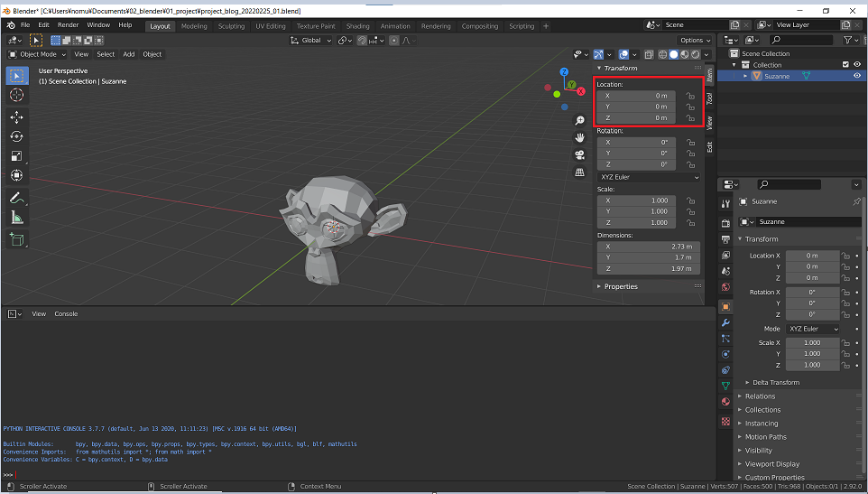Select the Cursor tool in the left toolbar
The height and width of the screenshot is (494, 868).
click(x=16, y=95)
